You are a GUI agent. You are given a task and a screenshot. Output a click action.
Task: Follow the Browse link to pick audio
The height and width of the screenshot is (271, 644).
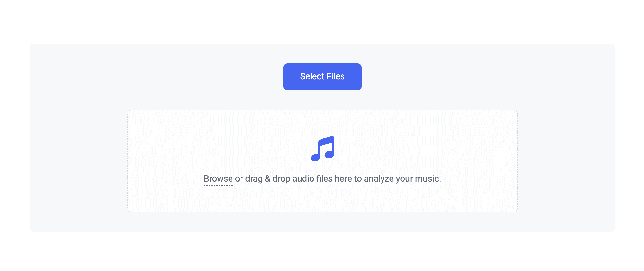point(218,179)
